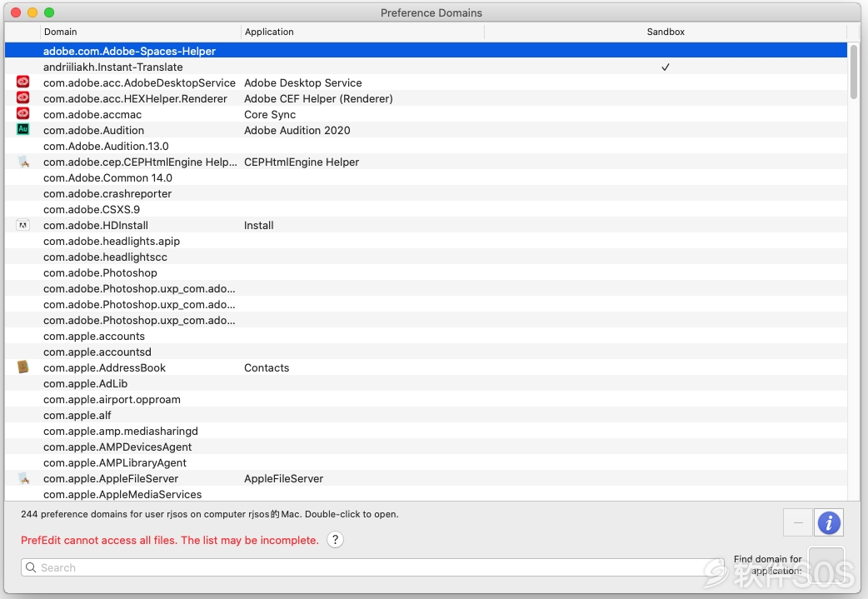The image size is (868, 599).
Task: Sort by the Sandbox column header
Action: (666, 32)
